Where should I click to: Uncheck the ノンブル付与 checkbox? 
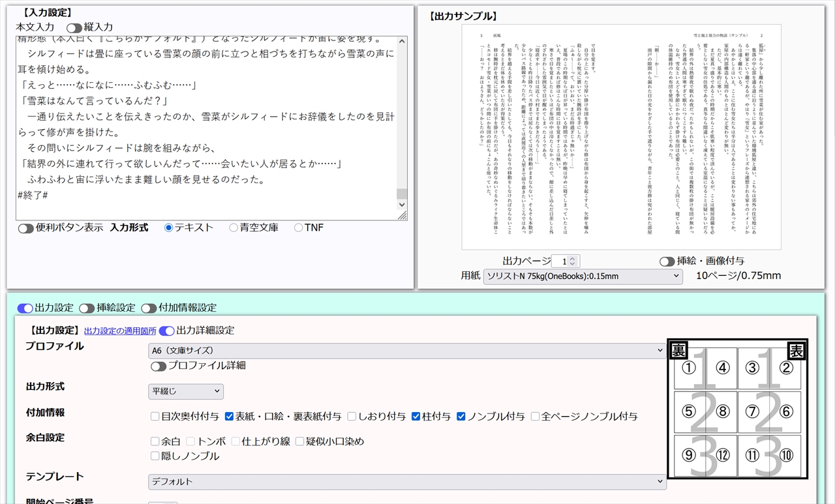pyautogui.click(x=461, y=417)
